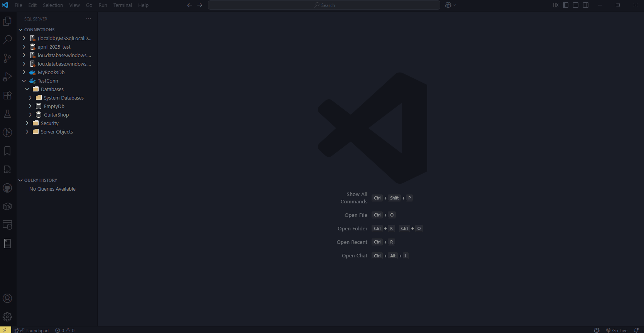644x333 pixels.
Task: Open the Explorer view in activity bar
Action: point(7,21)
